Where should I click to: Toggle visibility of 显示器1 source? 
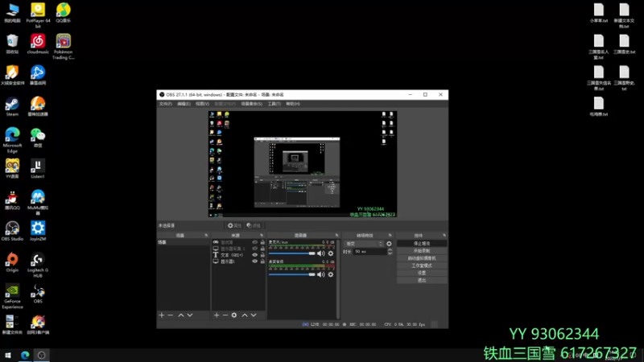click(x=254, y=261)
